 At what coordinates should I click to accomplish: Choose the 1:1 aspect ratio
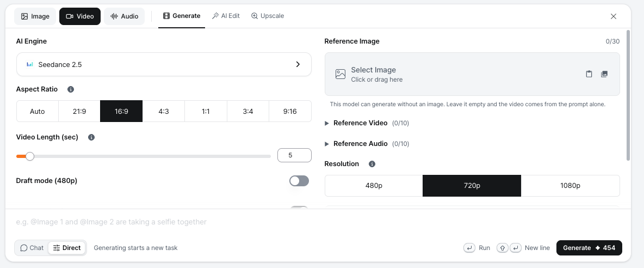[x=206, y=111]
